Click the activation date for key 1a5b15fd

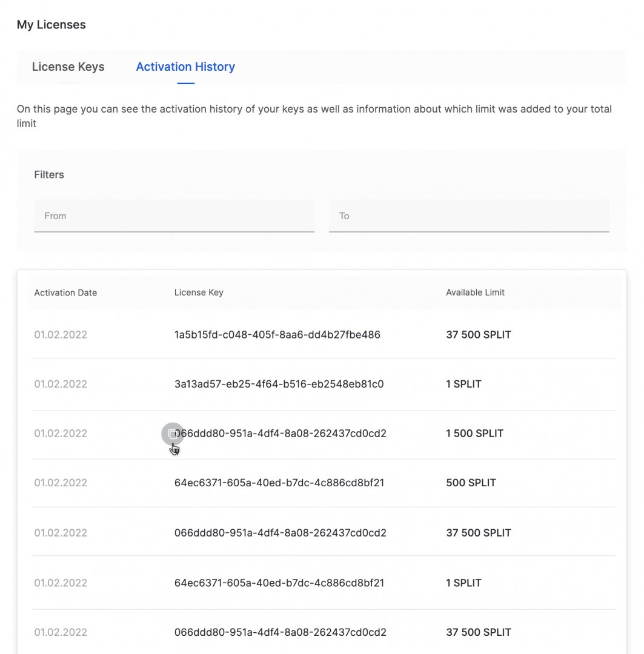click(61, 335)
